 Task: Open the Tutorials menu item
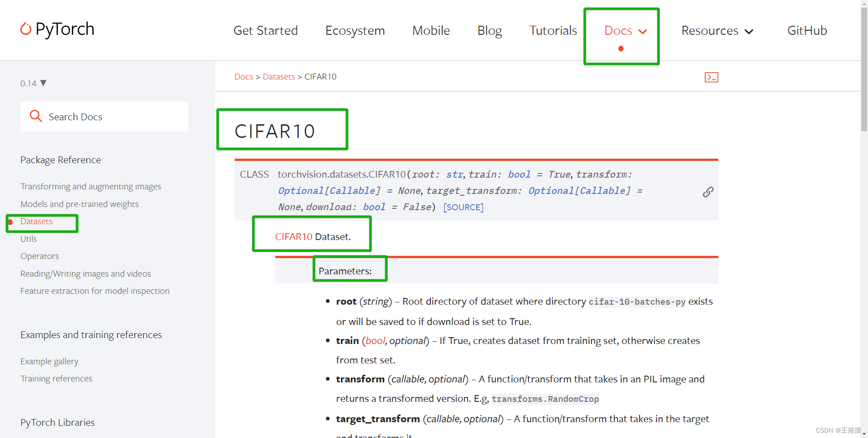[553, 31]
